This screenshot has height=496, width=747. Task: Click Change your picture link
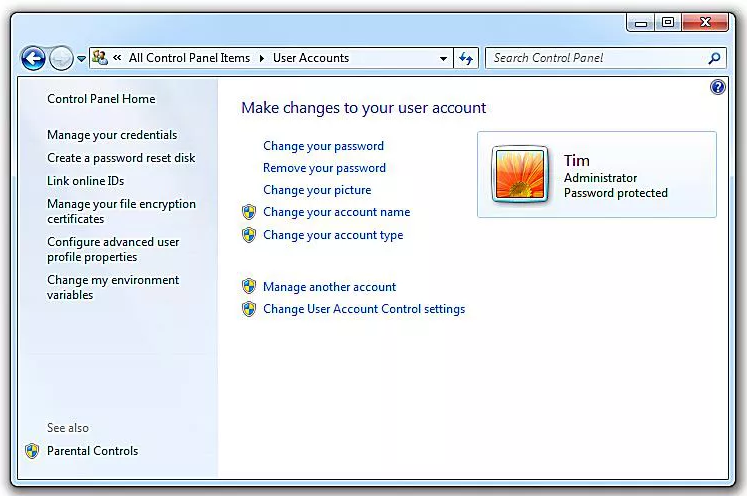click(x=317, y=190)
